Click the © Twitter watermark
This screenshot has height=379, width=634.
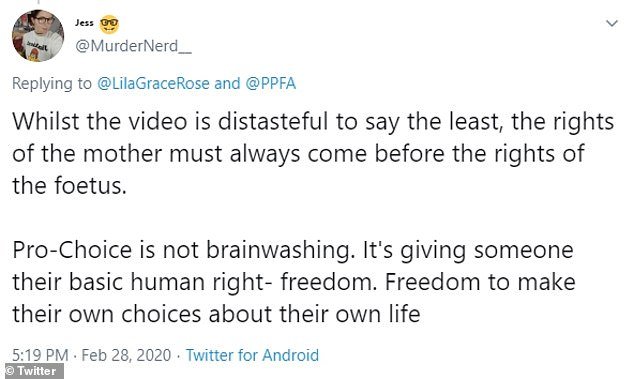click(x=32, y=371)
